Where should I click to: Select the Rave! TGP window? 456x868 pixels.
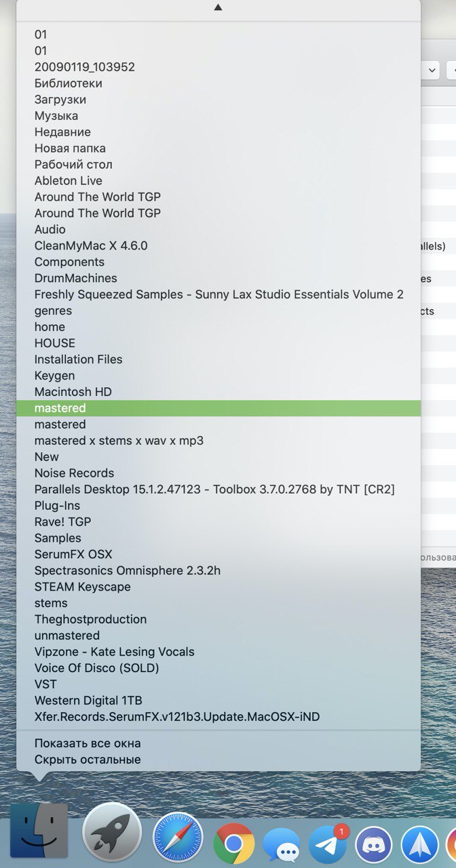[x=218, y=522]
